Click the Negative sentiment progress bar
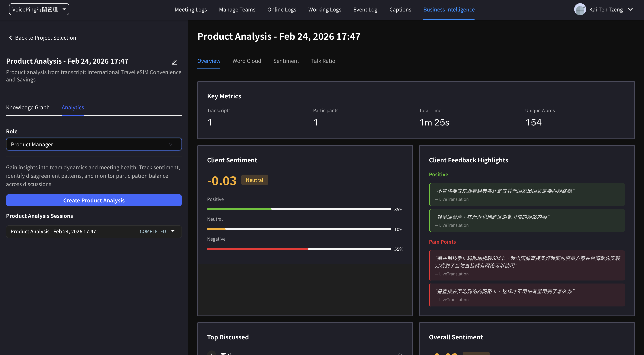644x355 pixels. pyautogui.click(x=299, y=249)
